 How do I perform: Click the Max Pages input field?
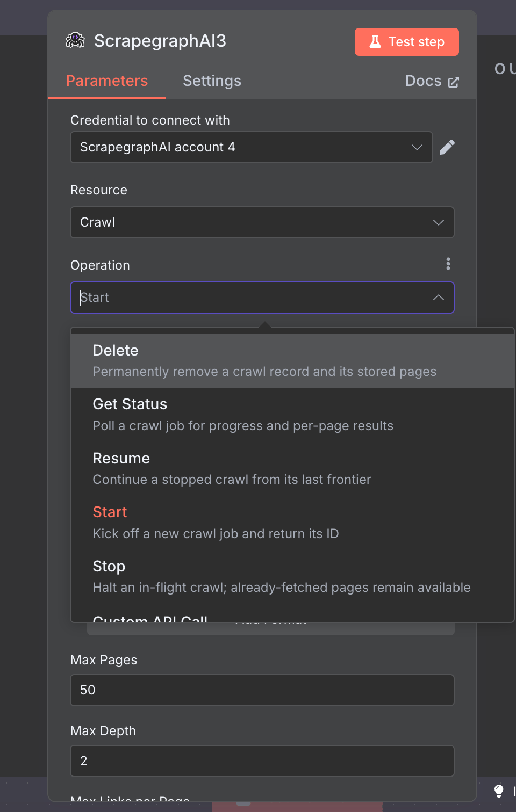[x=262, y=690]
